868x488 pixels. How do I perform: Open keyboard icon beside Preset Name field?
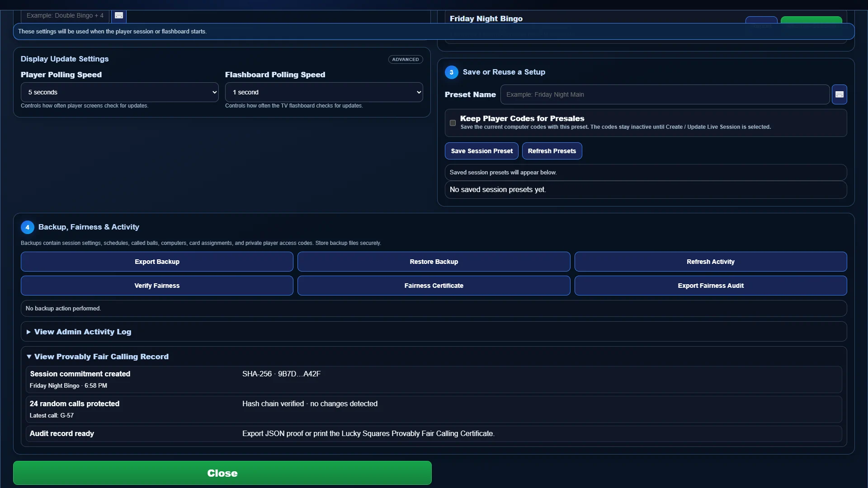coord(839,94)
